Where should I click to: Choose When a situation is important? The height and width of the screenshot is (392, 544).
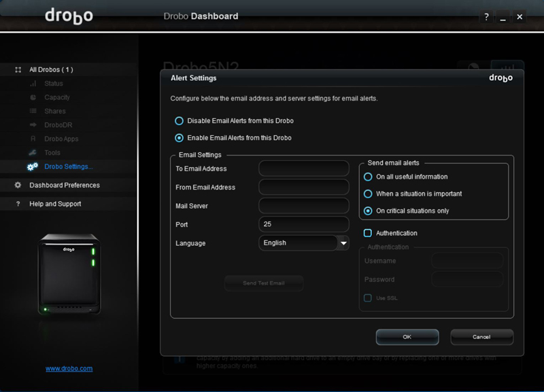[x=369, y=194]
